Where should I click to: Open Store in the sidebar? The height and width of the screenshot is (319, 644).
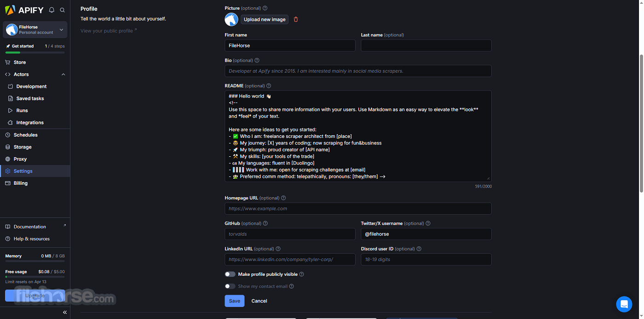click(35, 62)
